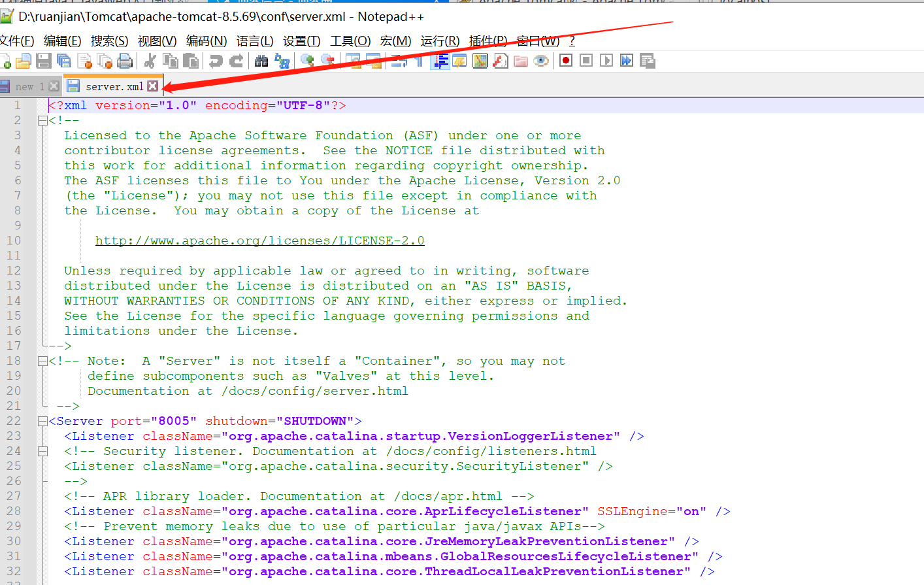Open the 语言(L) menu
924x585 pixels.
pyautogui.click(x=255, y=41)
